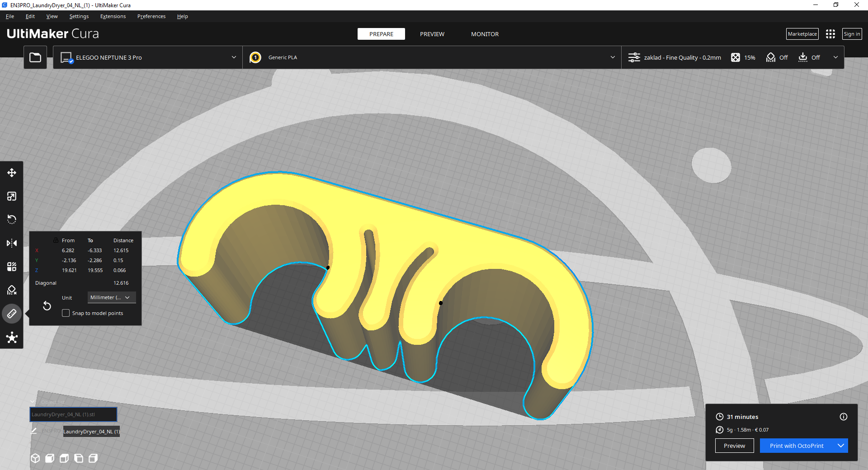Switch to 3D perspective view cube
This screenshot has width=868, height=470.
point(35,458)
